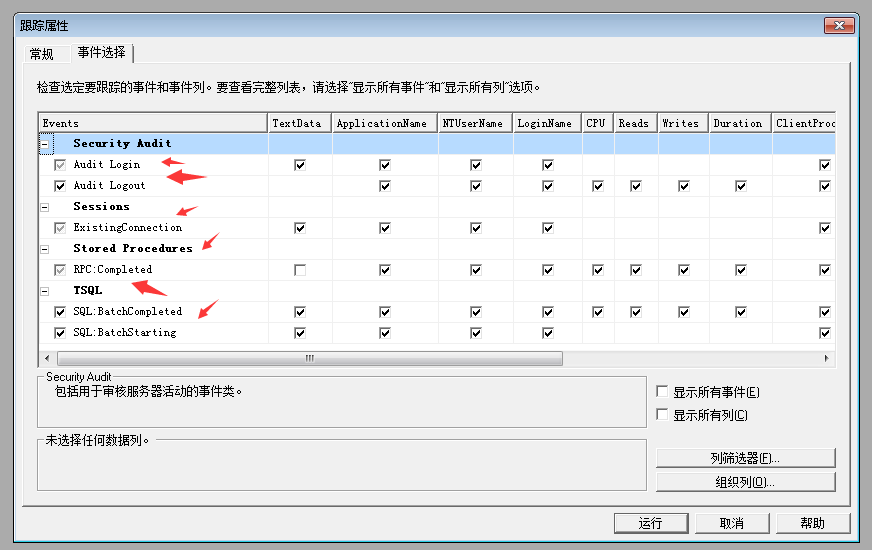Uncheck the SQL:BatchCompleted event checkbox
The width and height of the screenshot is (872, 550).
coord(60,312)
